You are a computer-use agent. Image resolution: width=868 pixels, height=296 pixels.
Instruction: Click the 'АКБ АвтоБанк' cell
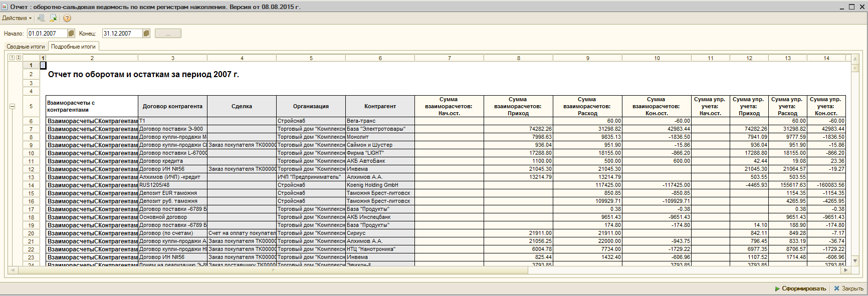(380, 161)
